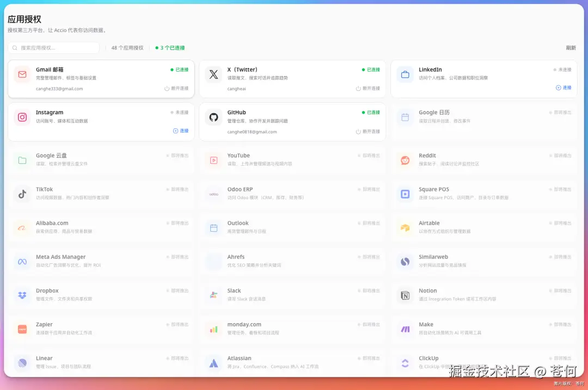The width and height of the screenshot is (588, 390).
Task: Click the Instagram logo icon
Action: click(22, 117)
